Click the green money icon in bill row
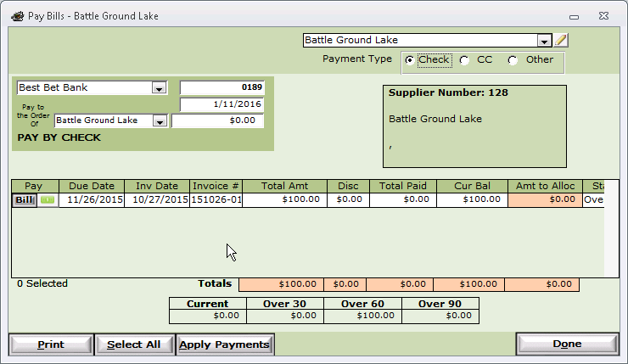This screenshot has width=628, height=364. click(48, 200)
